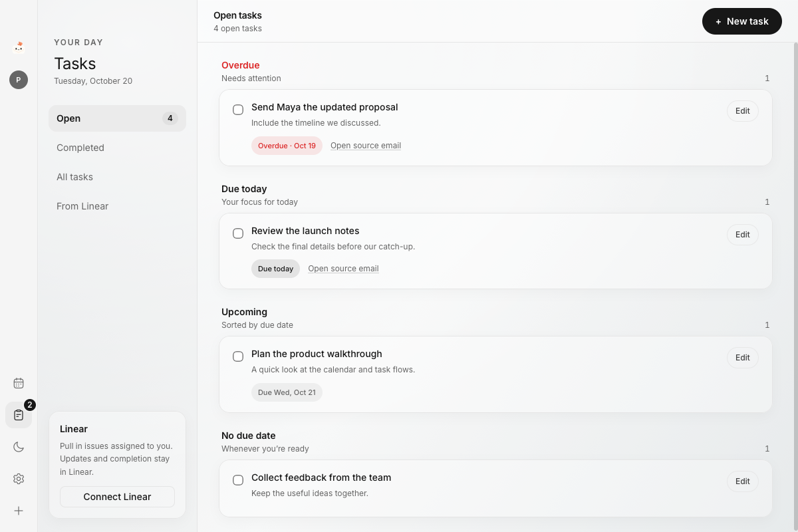This screenshot has height=532, width=798.
Task: Click the Upcoming section heading
Action: pos(244,312)
